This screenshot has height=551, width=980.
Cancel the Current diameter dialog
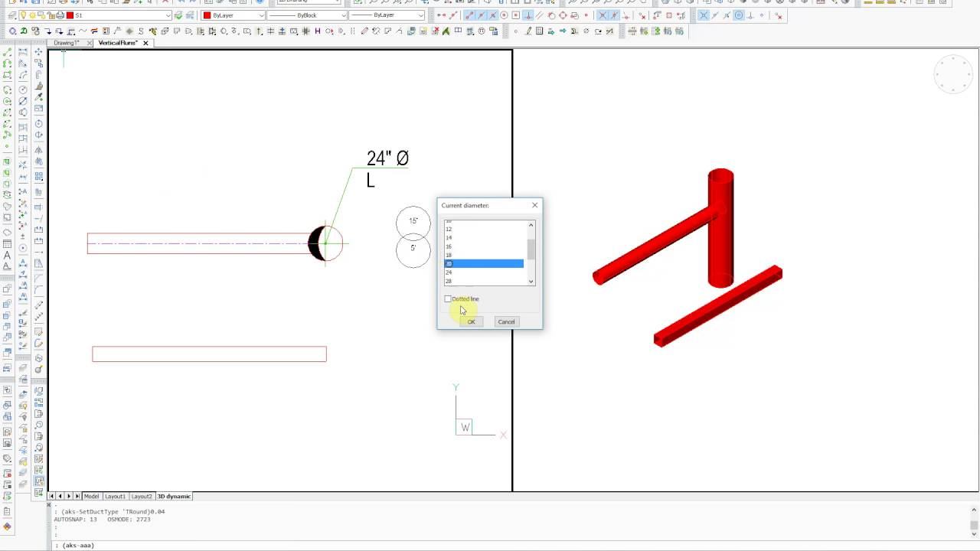506,321
